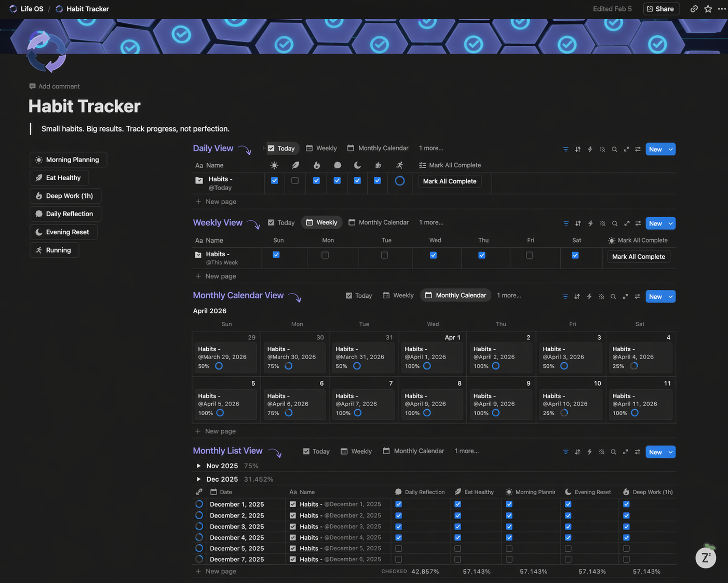Image resolution: width=728 pixels, height=583 pixels.
Task: Click the filter icon in Daily View toolbar
Action: pyautogui.click(x=565, y=149)
